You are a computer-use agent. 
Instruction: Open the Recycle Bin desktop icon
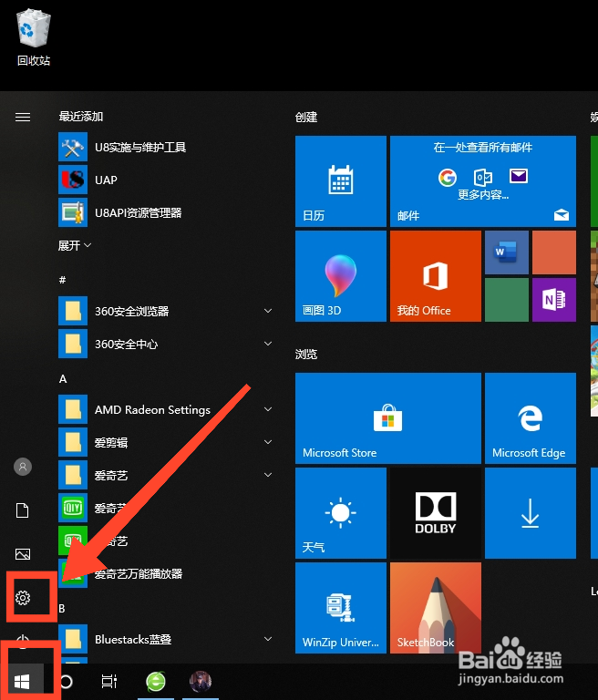[x=34, y=38]
